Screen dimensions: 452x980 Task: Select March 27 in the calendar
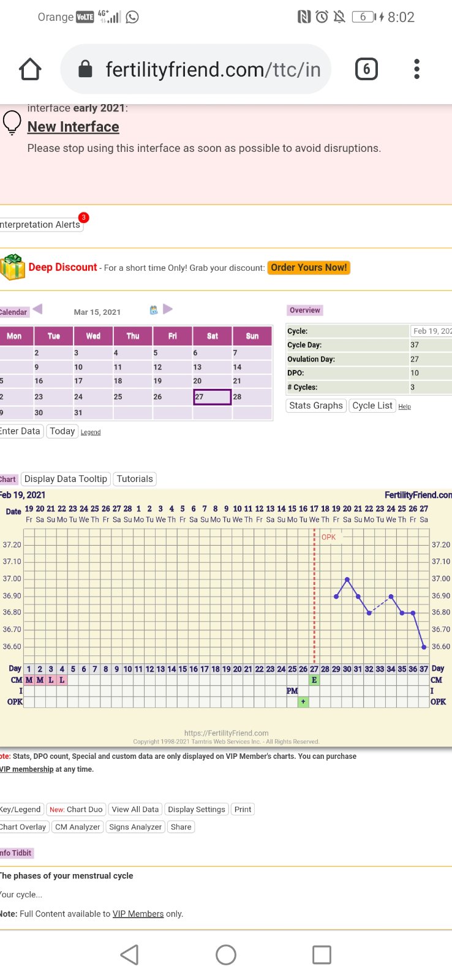[x=212, y=397]
